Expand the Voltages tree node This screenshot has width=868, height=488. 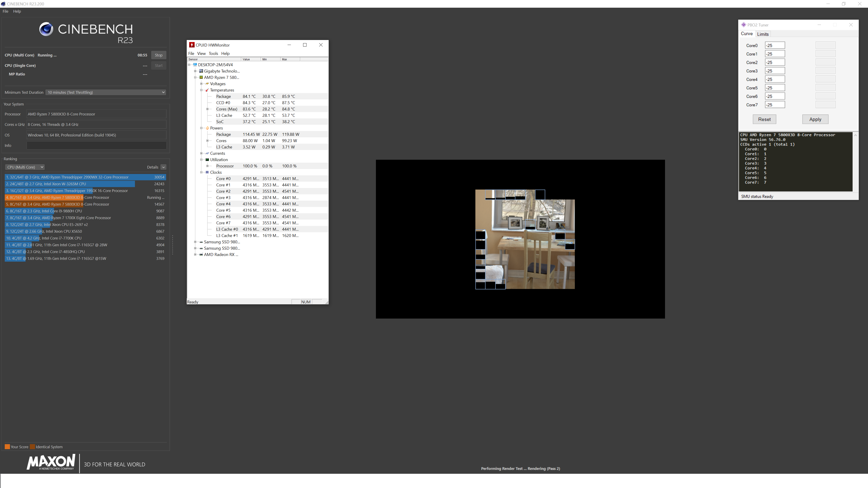[x=201, y=84]
